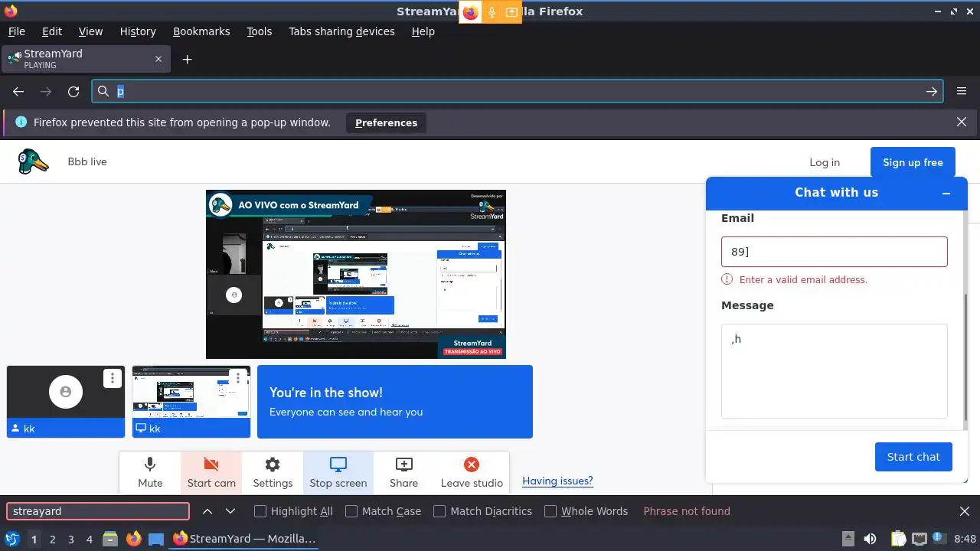Select the StreamYard PLAYING tab
The image size is (980, 551).
(86, 59)
